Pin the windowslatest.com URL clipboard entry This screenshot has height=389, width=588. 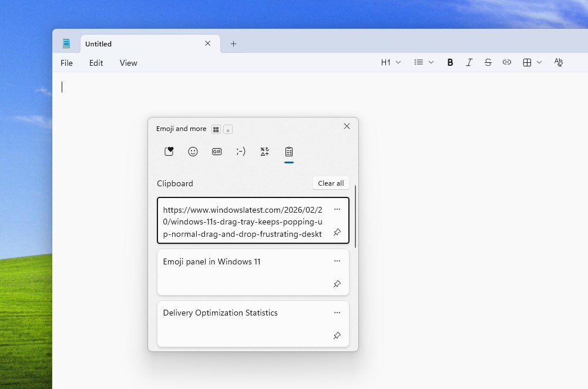point(337,232)
